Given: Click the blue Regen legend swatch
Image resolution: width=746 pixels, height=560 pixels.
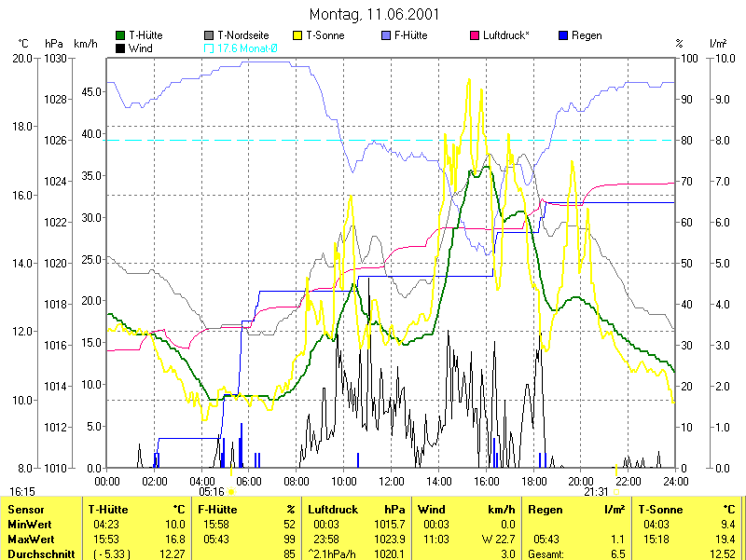Looking at the screenshot, I should (563, 35).
